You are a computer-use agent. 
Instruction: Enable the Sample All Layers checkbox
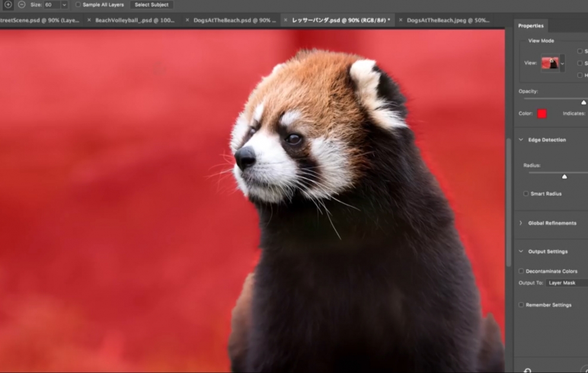[78, 5]
